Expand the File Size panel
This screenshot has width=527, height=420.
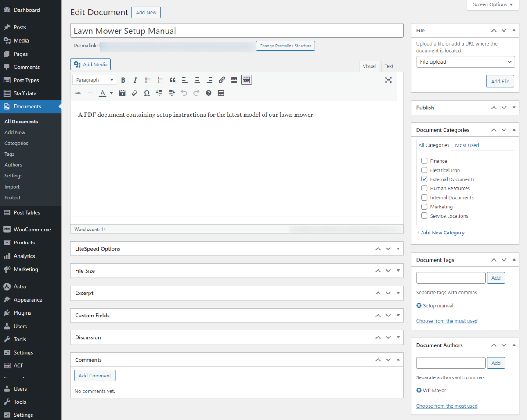tap(398, 271)
